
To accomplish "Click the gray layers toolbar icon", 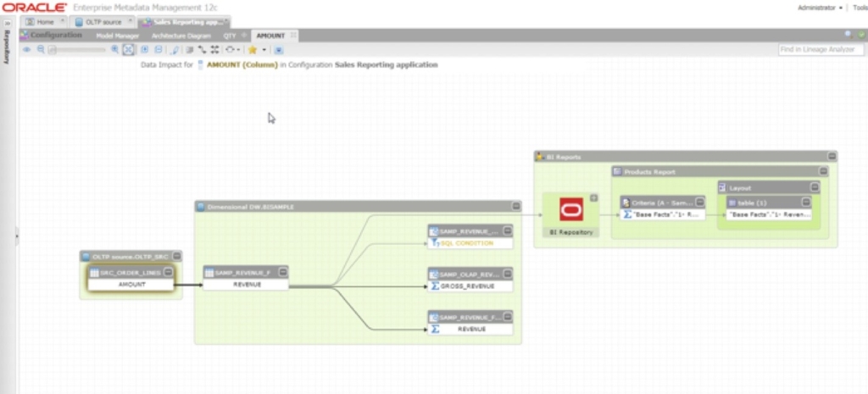I will pyautogui.click(x=189, y=50).
